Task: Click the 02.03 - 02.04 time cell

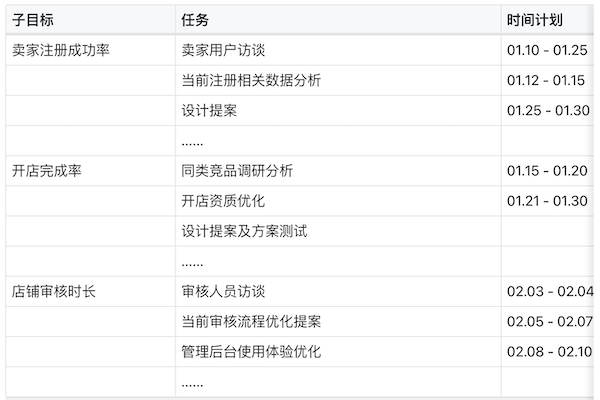Action: pyautogui.click(x=550, y=292)
